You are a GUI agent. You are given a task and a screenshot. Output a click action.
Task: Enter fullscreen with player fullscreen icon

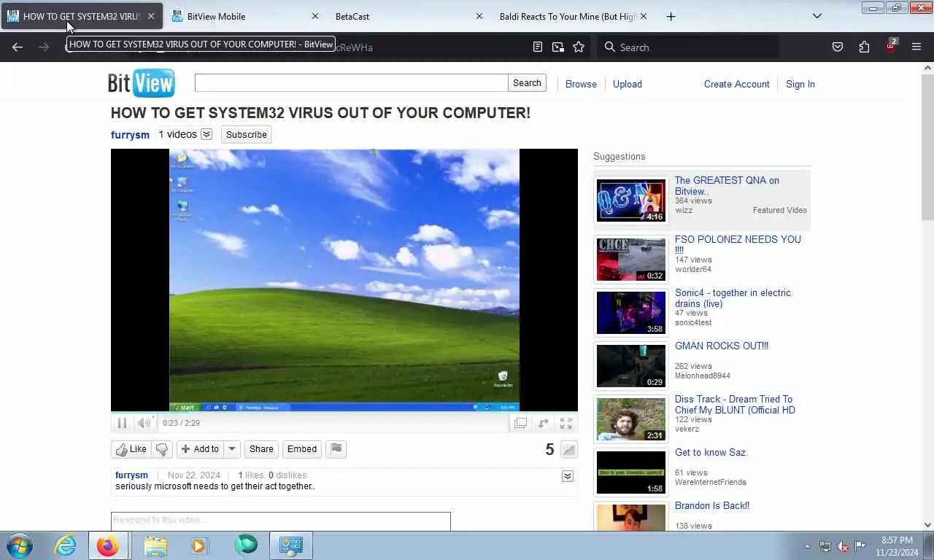pos(566,423)
